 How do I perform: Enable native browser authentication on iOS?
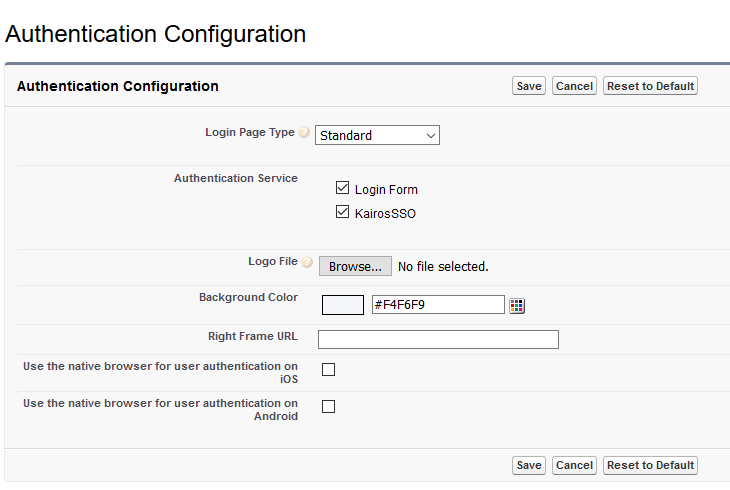pyautogui.click(x=329, y=369)
